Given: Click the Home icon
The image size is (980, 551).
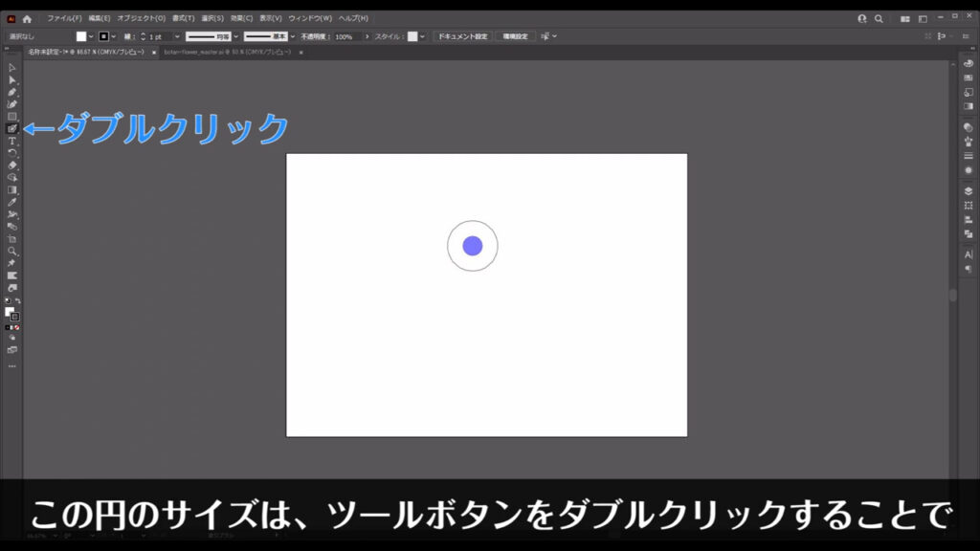Looking at the screenshot, I should 27,19.
